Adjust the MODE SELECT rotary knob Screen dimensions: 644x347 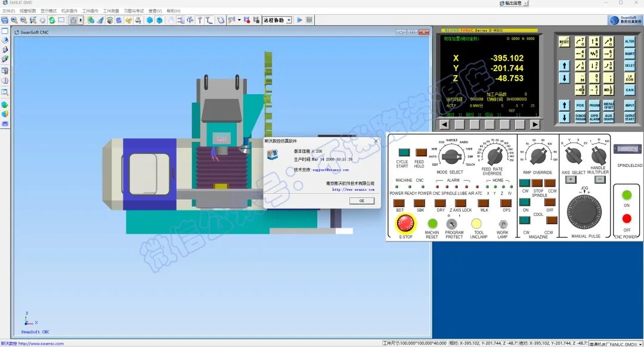coord(451,156)
